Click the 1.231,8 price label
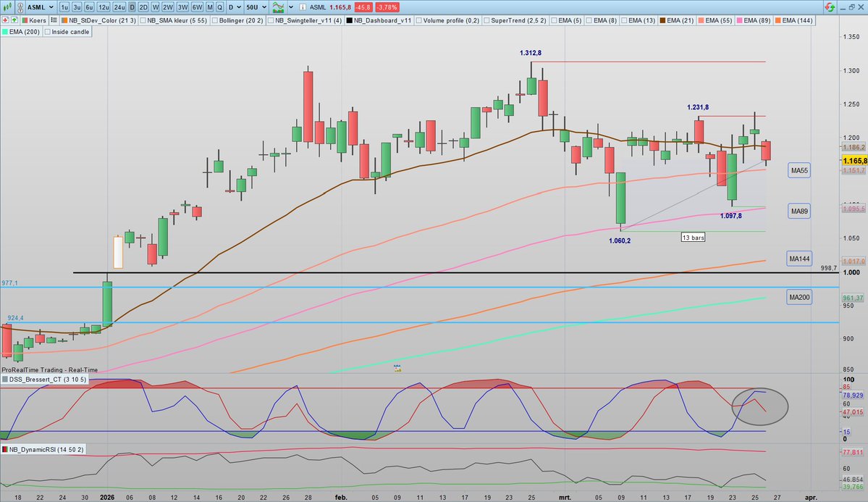This screenshot has width=868, height=502. coord(697,107)
